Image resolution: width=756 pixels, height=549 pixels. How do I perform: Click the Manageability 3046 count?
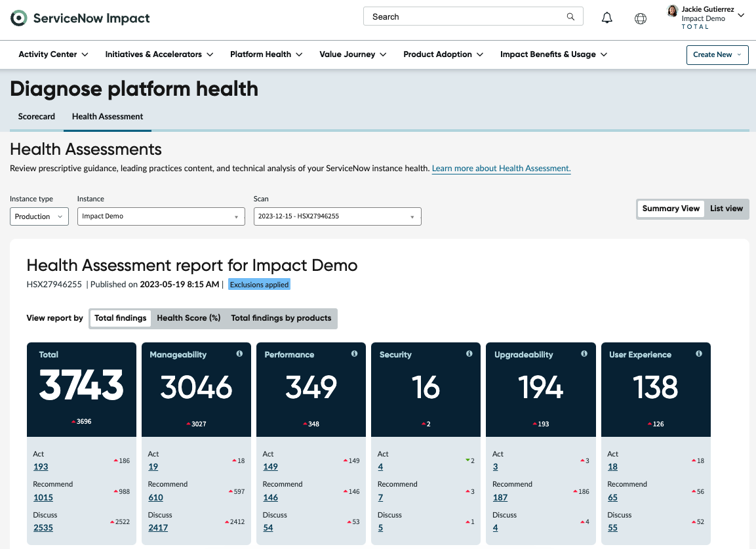196,387
